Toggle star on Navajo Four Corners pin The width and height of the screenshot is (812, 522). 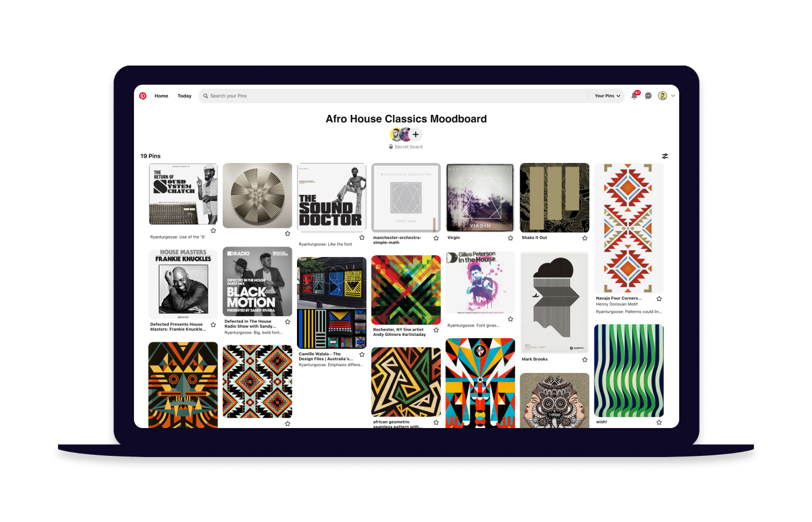tap(659, 299)
